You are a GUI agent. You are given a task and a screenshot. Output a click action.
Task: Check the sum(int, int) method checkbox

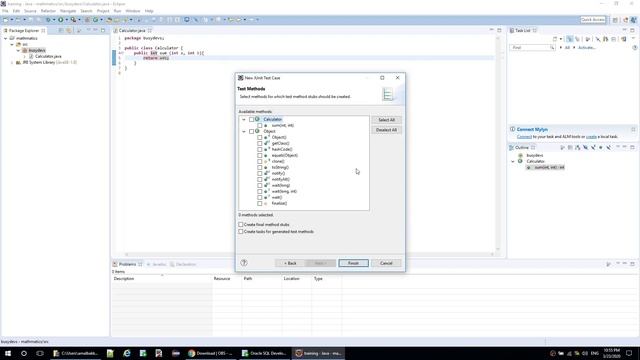[260, 126]
